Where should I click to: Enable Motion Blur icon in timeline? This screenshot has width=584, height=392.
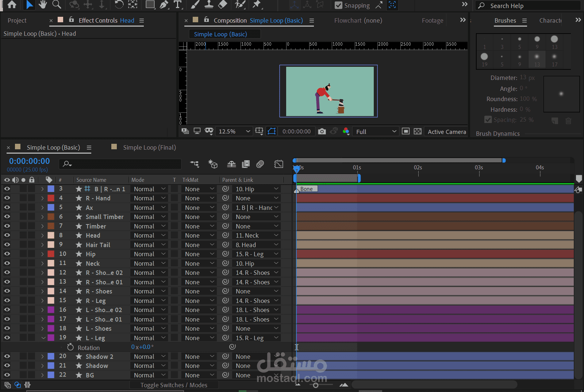coord(260,164)
